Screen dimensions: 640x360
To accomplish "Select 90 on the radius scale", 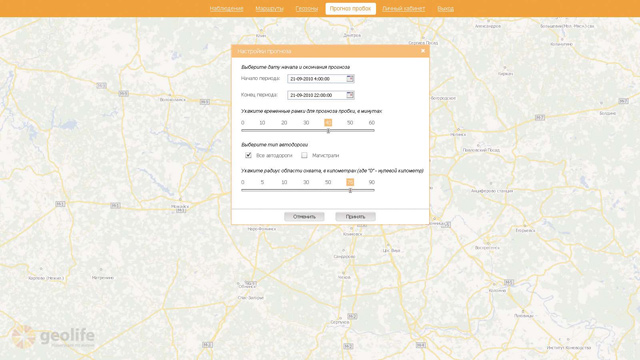I will 371,182.
